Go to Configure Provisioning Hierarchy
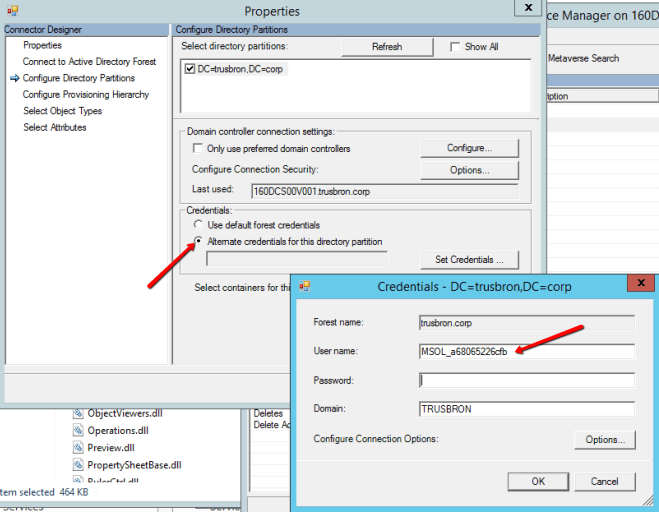 (85, 95)
